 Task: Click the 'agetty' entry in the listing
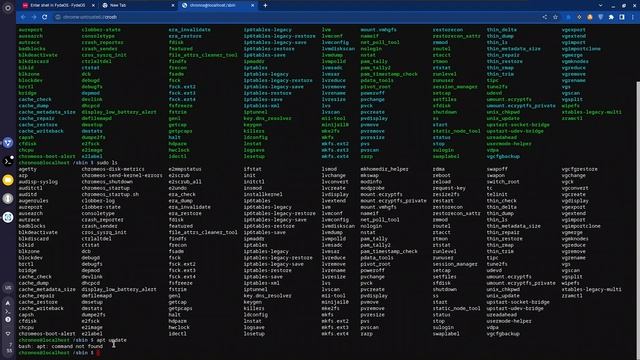27,169
